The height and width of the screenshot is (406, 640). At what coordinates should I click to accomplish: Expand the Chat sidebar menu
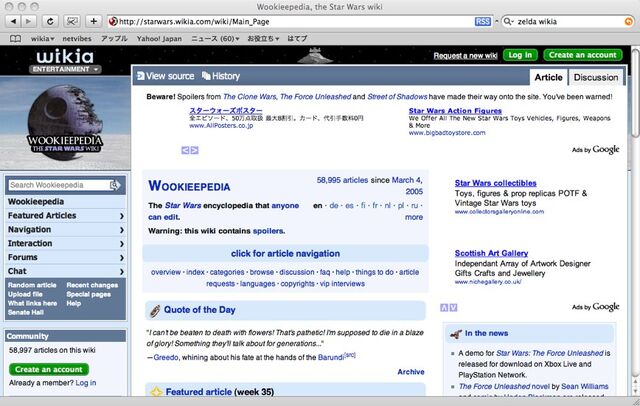click(65, 271)
